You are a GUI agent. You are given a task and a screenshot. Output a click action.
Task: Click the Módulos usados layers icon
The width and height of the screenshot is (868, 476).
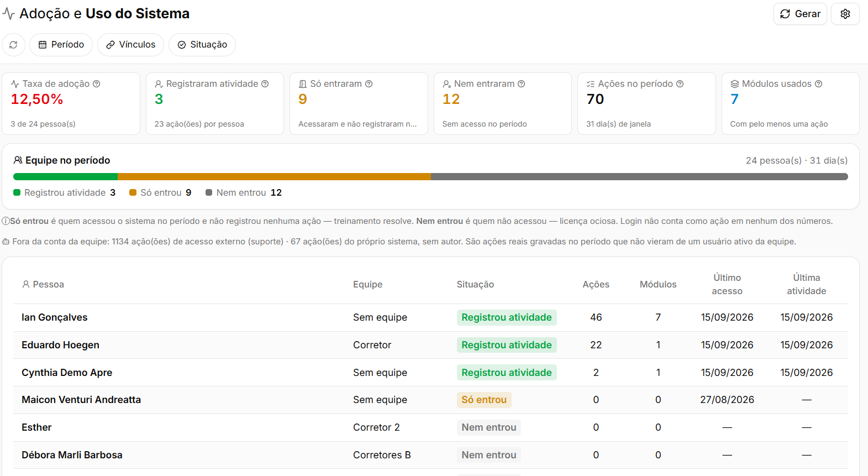pyautogui.click(x=734, y=84)
